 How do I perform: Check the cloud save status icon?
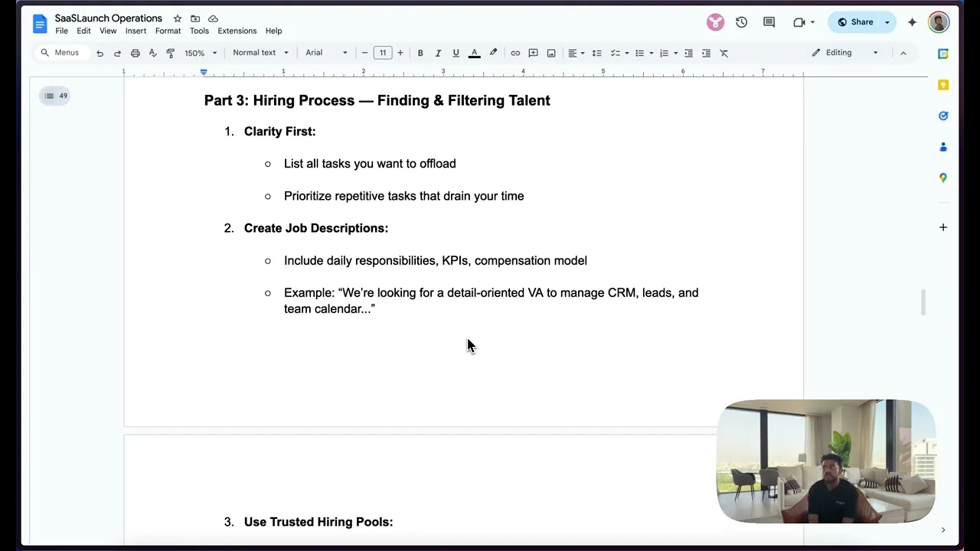(x=213, y=18)
